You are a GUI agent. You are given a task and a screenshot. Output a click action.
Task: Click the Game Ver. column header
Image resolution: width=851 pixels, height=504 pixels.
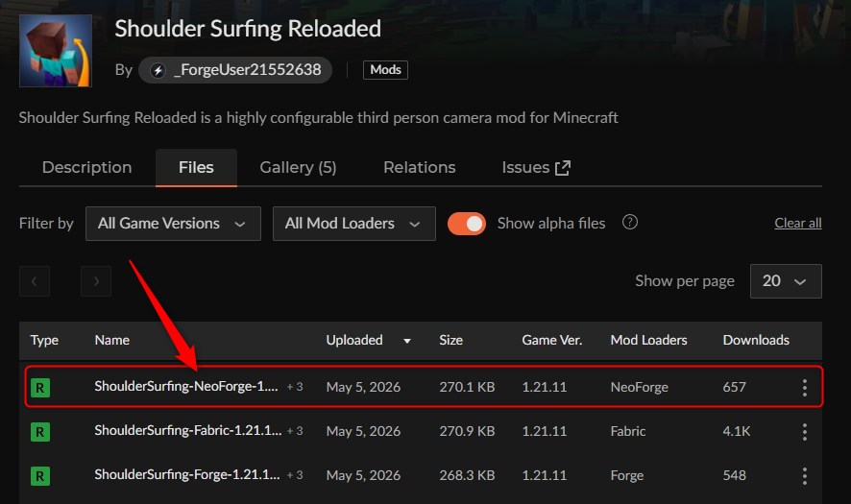pos(552,340)
